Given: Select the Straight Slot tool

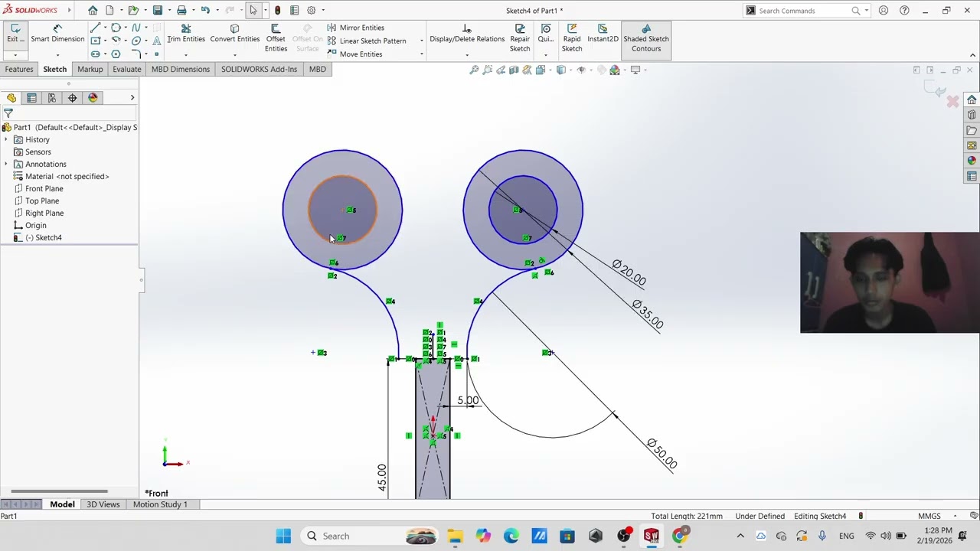Looking at the screenshot, I should 95,54.
